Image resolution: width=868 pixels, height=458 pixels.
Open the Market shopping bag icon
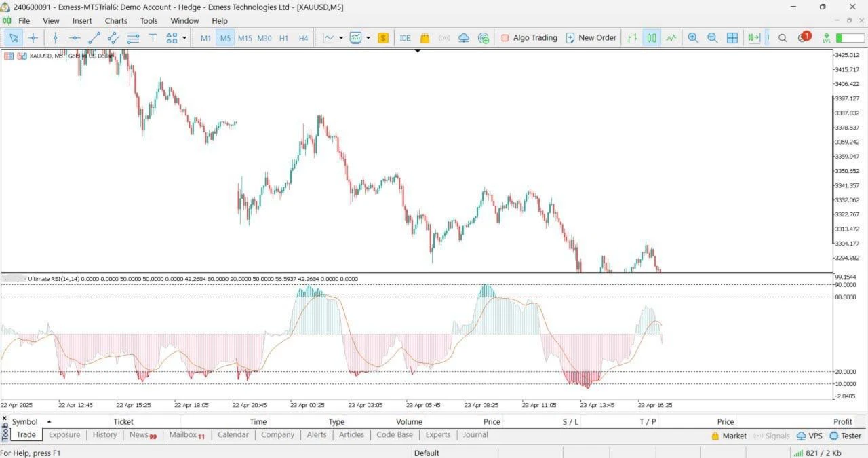pyautogui.click(x=425, y=38)
